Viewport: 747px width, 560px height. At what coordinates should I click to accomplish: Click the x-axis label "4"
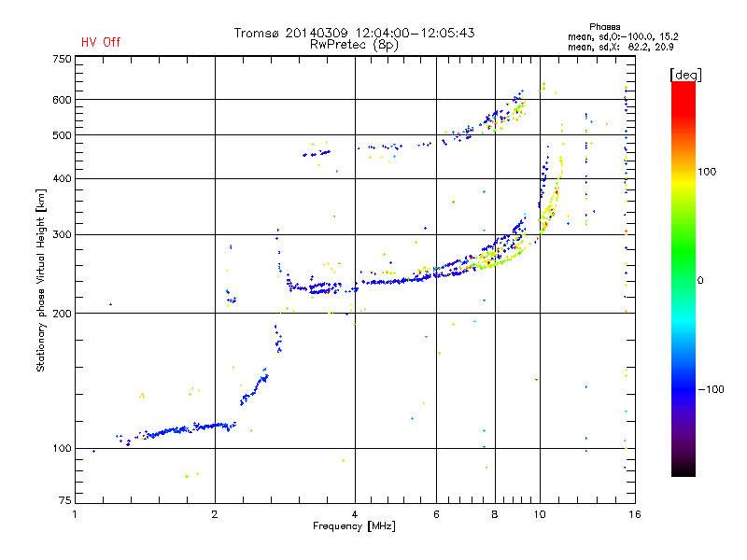point(355,514)
